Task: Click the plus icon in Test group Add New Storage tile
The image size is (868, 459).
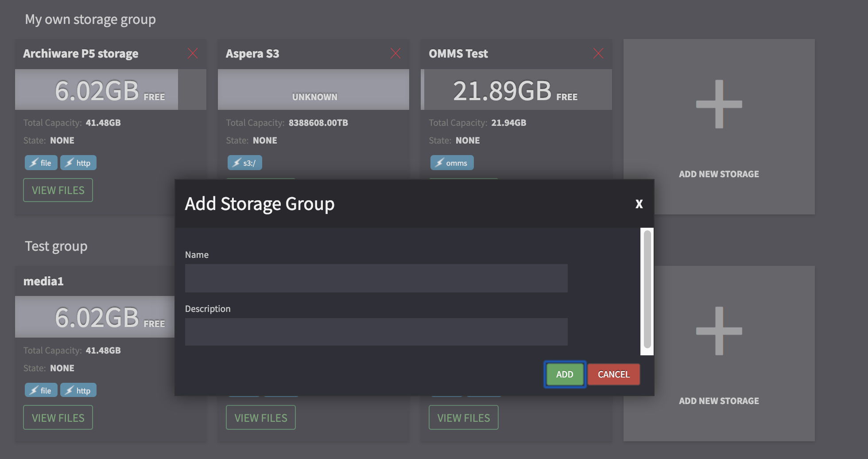Action: [x=719, y=331]
